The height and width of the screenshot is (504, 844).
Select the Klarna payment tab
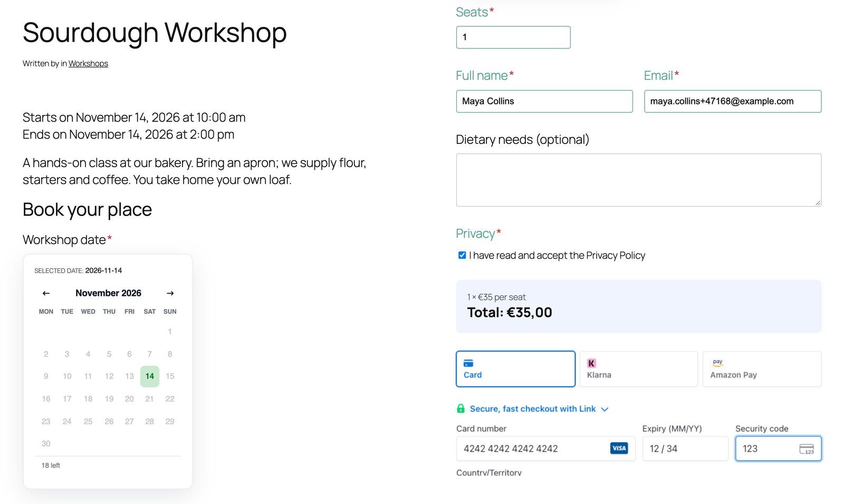639,369
